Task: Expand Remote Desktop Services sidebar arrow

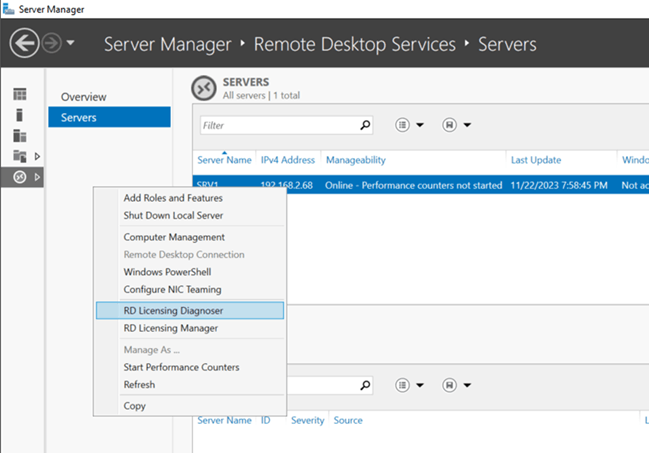Action: point(37,177)
